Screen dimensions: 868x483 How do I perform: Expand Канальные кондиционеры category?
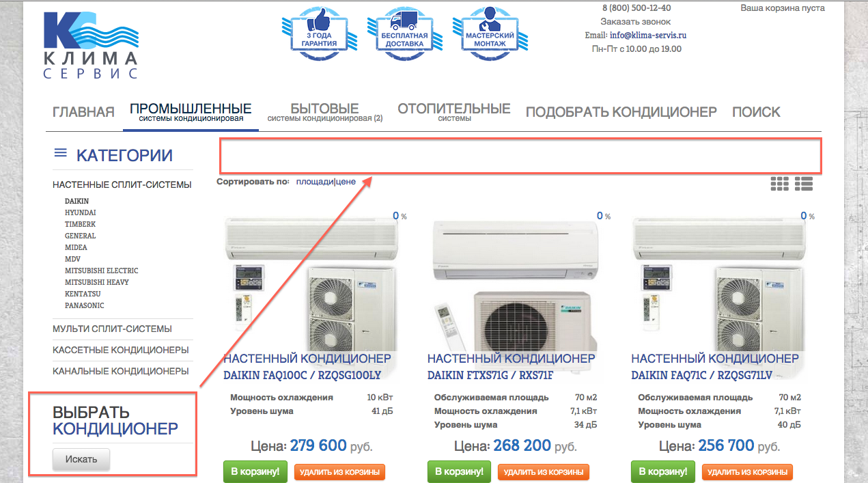[120, 371]
